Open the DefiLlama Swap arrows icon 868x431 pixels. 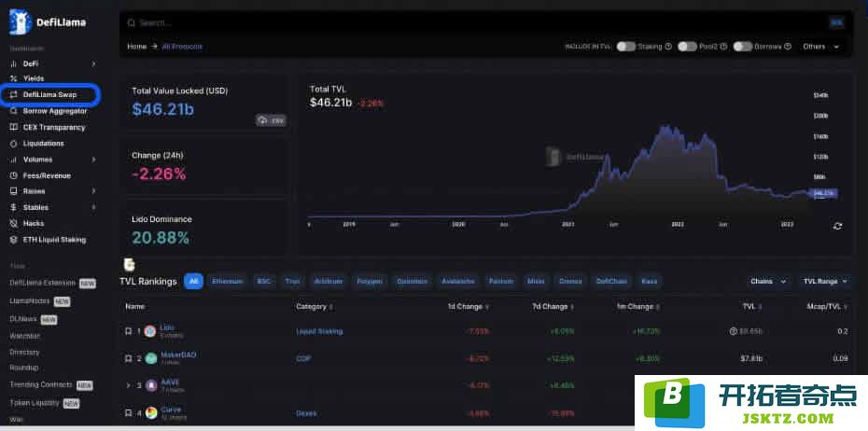point(14,94)
